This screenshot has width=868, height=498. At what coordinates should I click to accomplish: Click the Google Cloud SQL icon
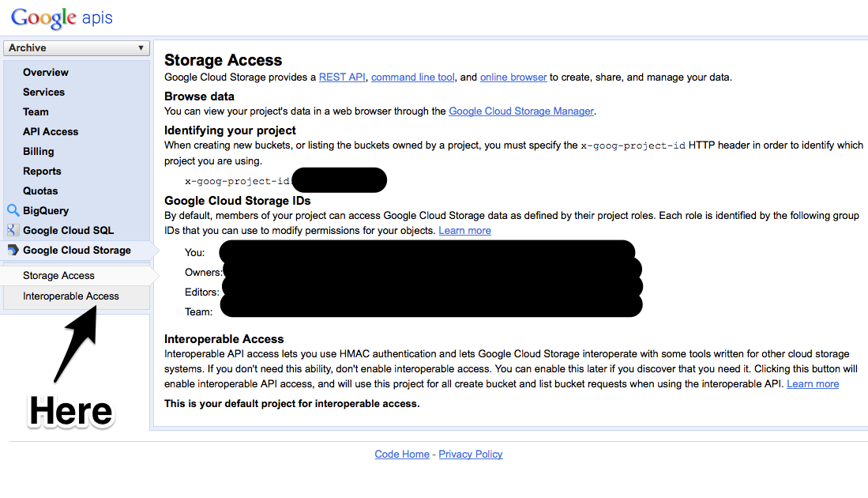pyautogui.click(x=13, y=231)
